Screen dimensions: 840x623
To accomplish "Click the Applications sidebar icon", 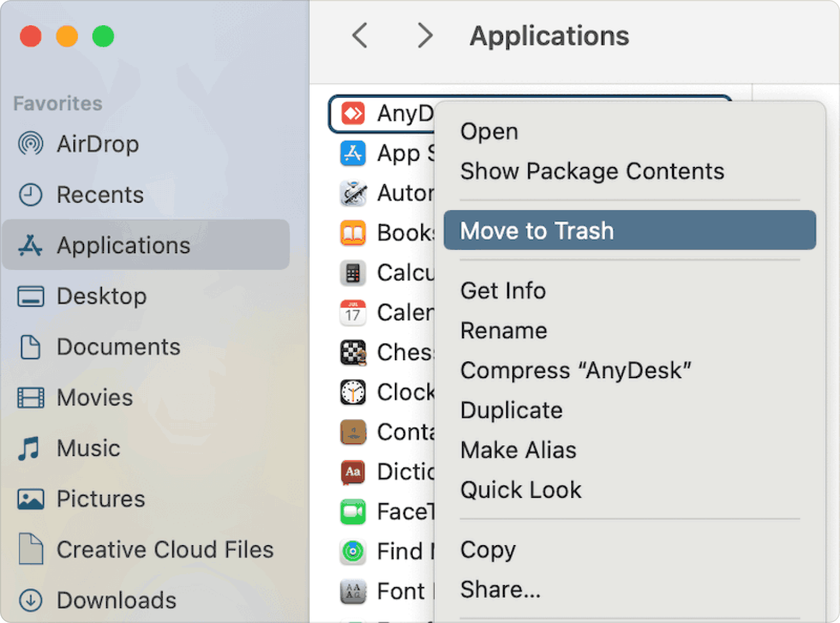I will 30,245.
